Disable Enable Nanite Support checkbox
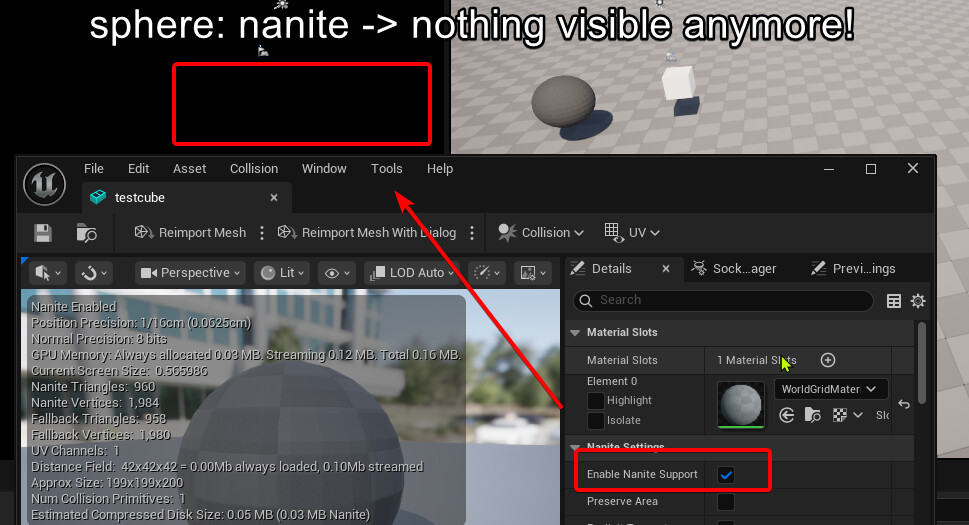Viewport: 969px width, 525px height. (726, 474)
